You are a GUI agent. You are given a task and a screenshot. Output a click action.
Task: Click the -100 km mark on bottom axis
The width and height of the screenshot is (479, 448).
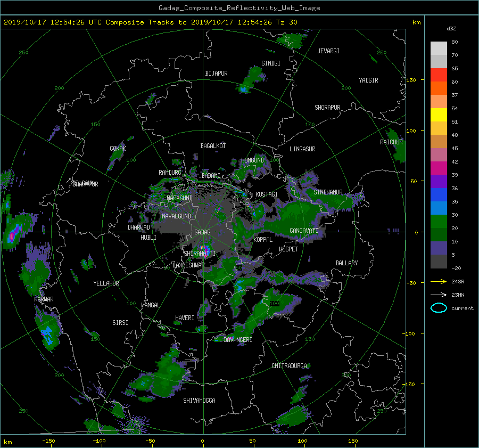[99, 441]
